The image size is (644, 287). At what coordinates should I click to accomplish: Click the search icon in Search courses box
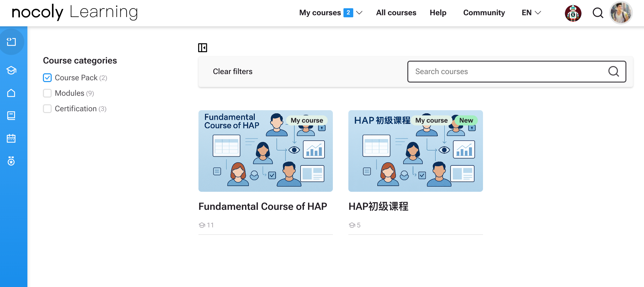pyautogui.click(x=614, y=71)
